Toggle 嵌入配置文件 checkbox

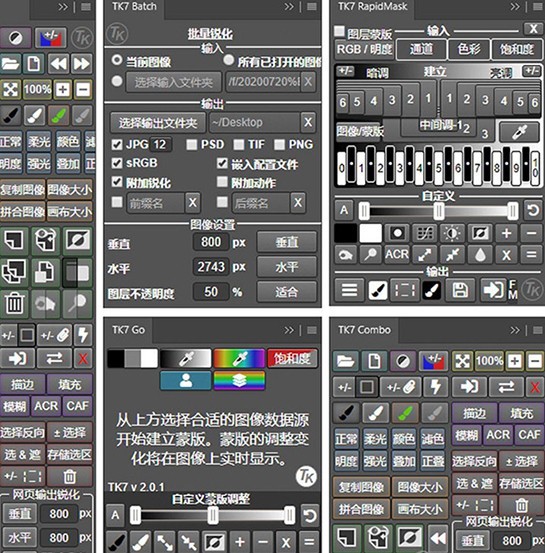pos(222,163)
